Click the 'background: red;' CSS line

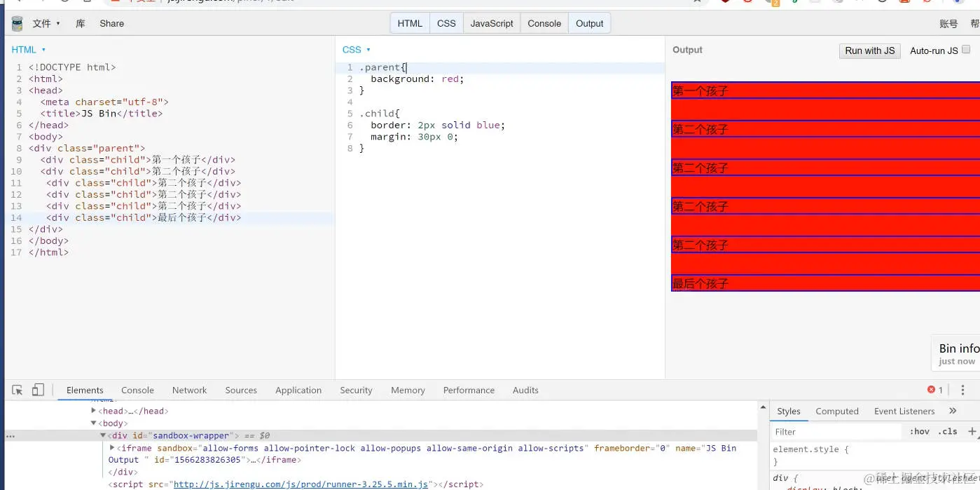coord(417,79)
